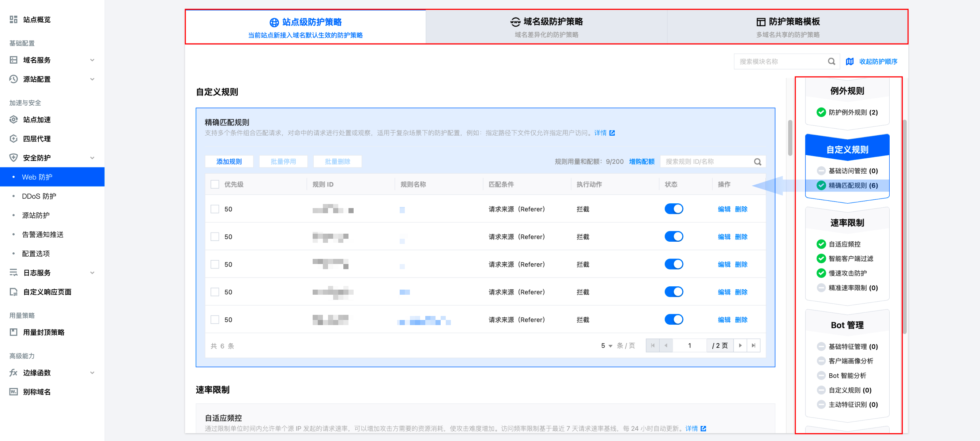The height and width of the screenshot is (441, 980).
Task: Toggle off the first rule's status switch
Action: (673, 209)
